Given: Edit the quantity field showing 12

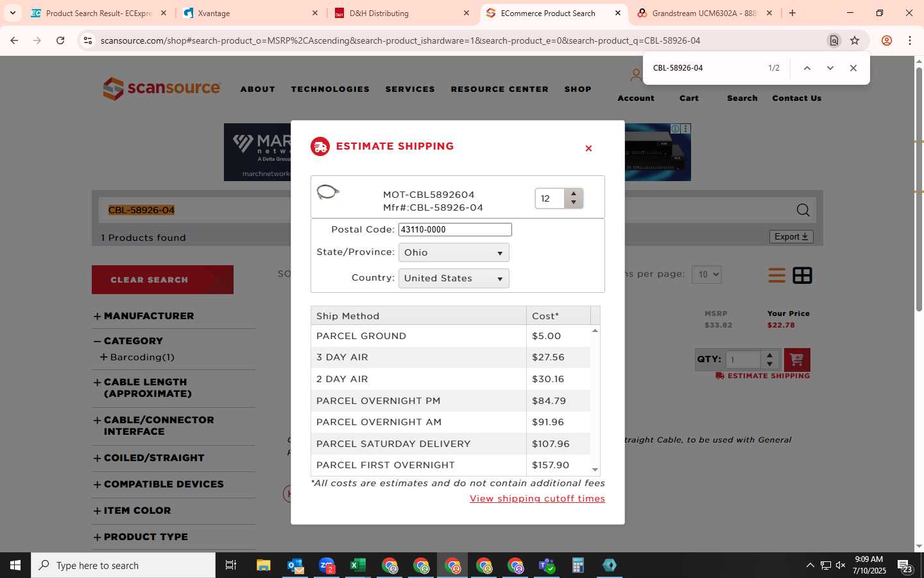Looking at the screenshot, I should [550, 198].
